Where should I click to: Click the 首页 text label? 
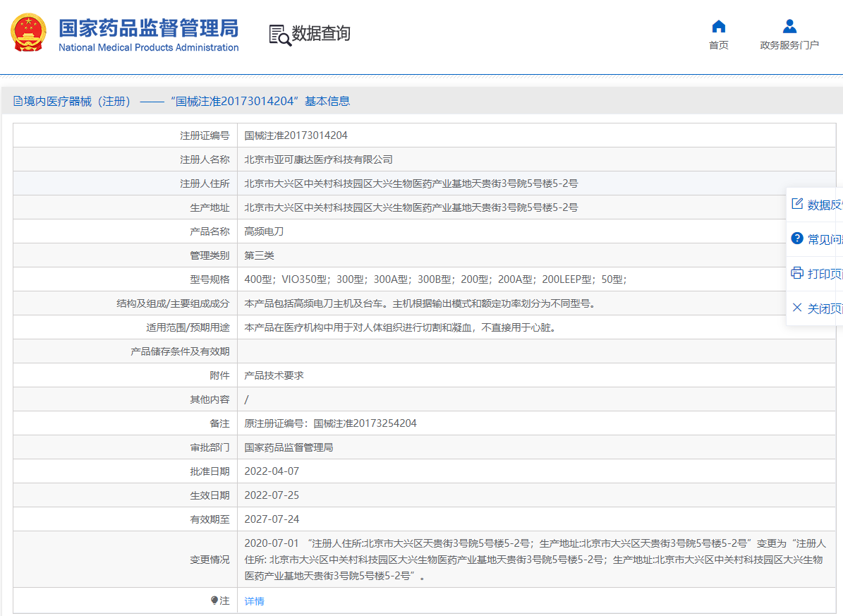(718, 45)
